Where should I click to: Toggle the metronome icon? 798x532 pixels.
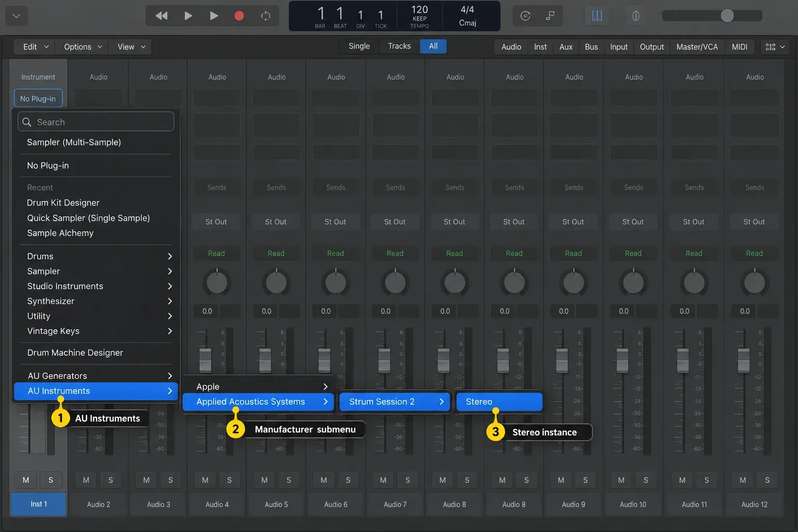(x=635, y=16)
